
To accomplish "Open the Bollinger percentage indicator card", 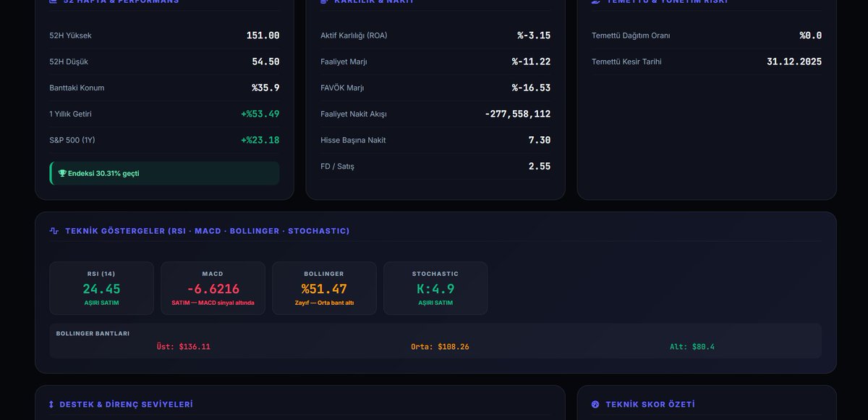I will [x=324, y=288].
